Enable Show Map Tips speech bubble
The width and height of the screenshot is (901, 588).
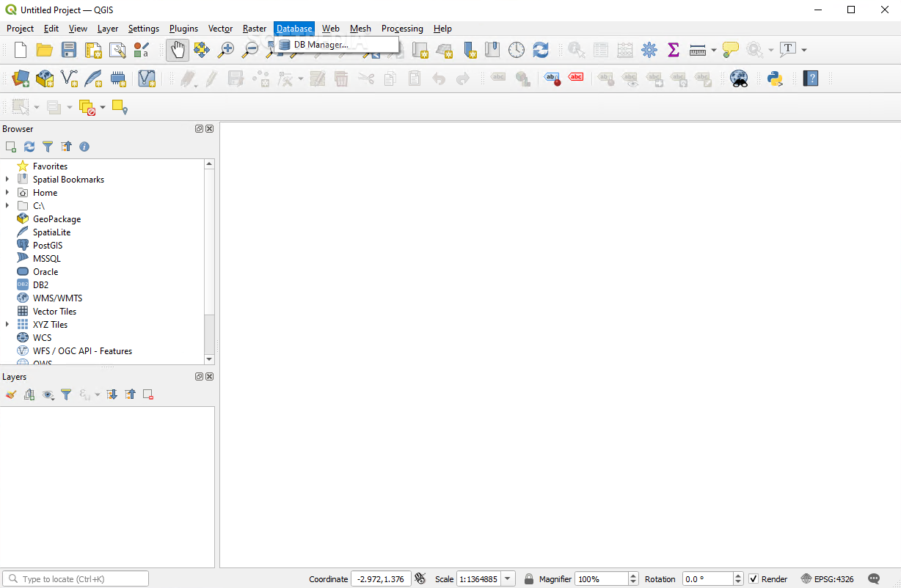[730, 50]
